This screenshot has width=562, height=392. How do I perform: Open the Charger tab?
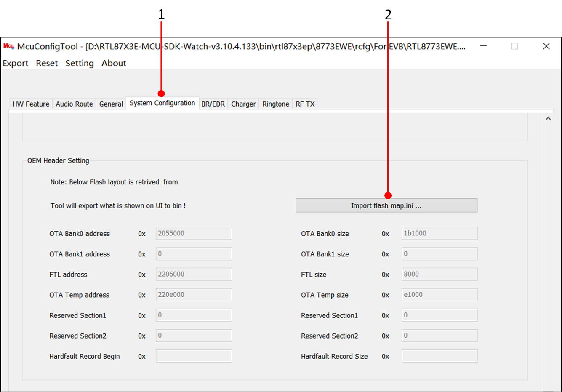tap(243, 104)
